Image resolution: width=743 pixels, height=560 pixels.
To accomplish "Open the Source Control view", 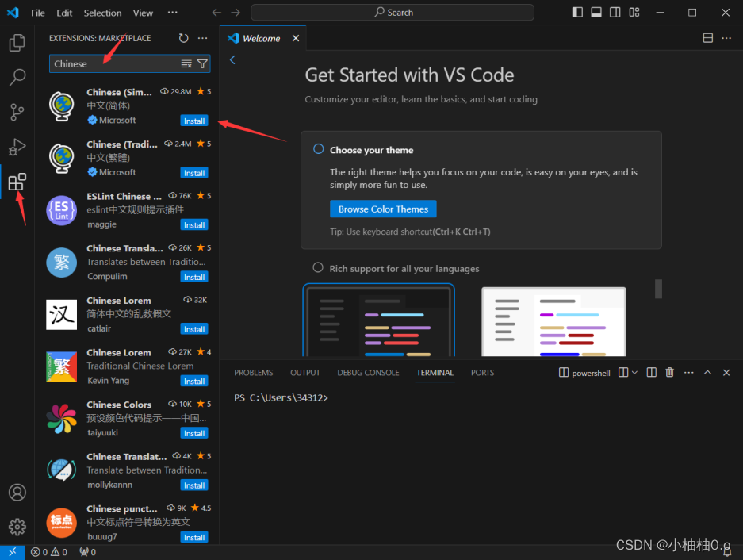I will [x=17, y=112].
